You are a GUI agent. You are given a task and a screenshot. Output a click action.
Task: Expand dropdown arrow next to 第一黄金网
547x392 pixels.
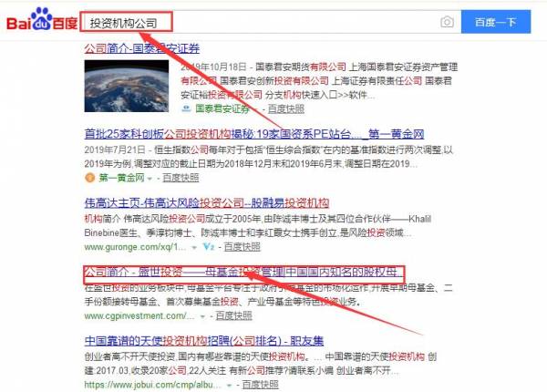[x=150, y=179]
